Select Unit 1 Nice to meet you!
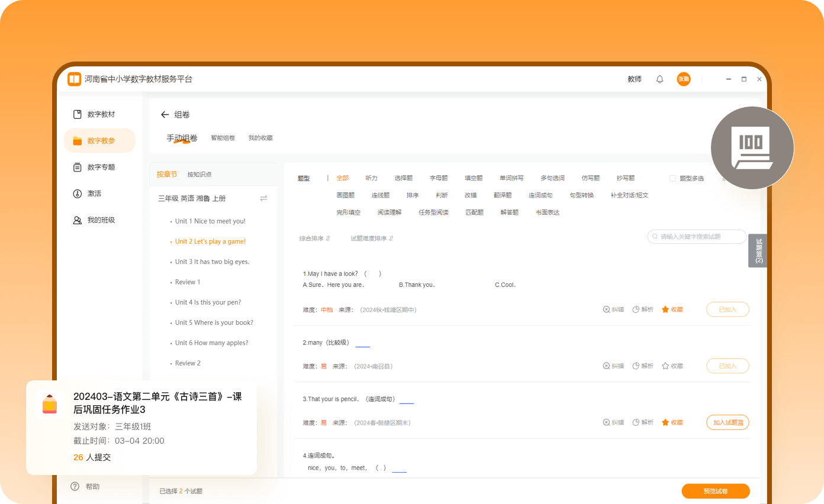824x504 pixels. (x=210, y=221)
